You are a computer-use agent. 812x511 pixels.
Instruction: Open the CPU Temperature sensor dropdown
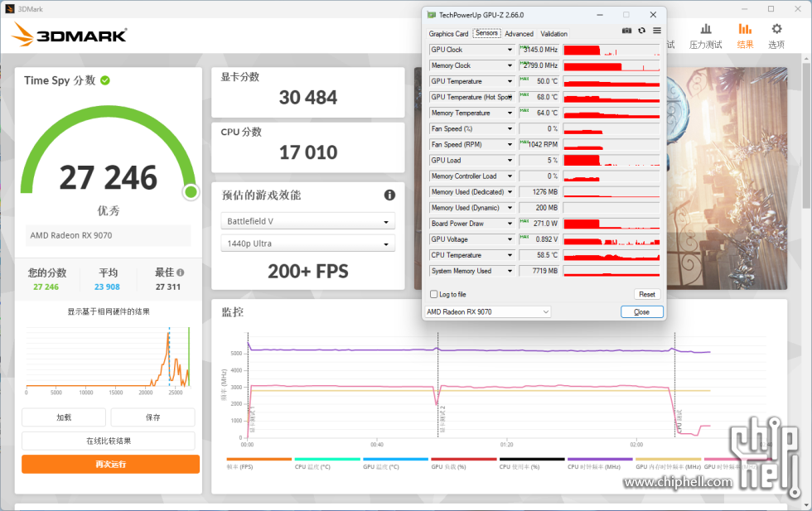point(510,255)
